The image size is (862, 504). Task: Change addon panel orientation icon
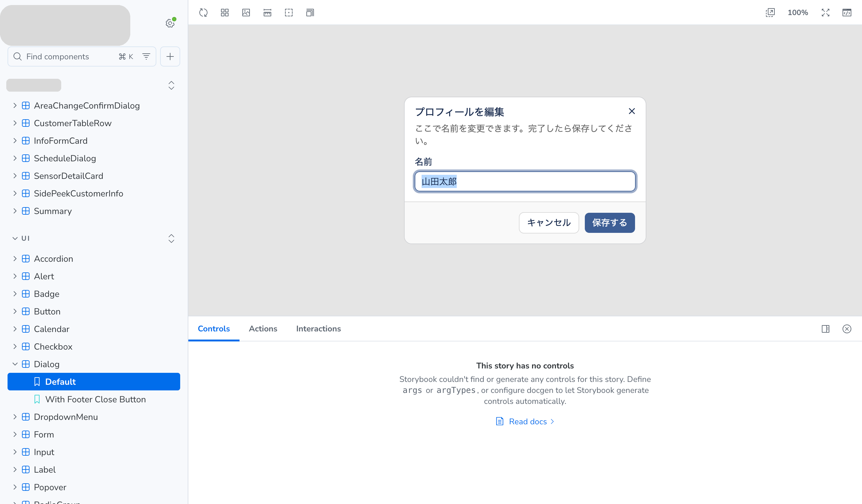tap(825, 329)
